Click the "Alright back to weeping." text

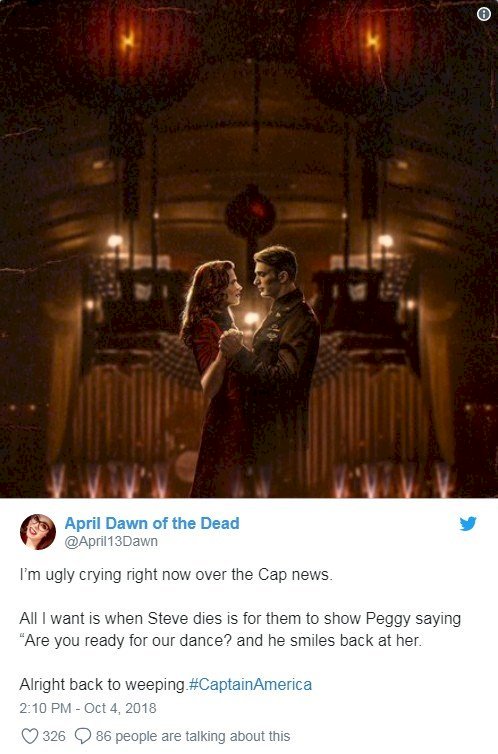103,684
